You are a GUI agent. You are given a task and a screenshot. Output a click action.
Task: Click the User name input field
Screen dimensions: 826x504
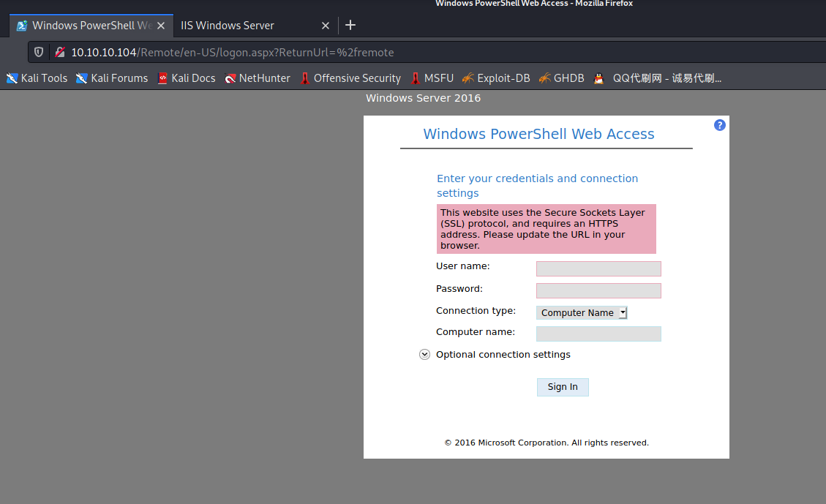598,268
